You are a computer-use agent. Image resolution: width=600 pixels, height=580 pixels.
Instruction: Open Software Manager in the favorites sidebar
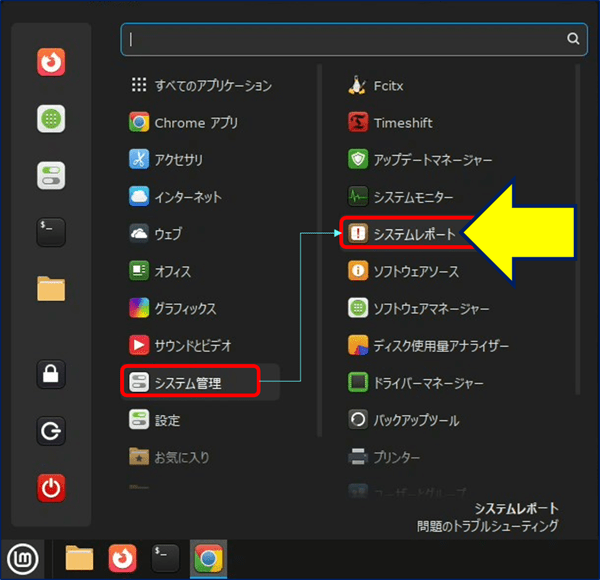pos(51,119)
